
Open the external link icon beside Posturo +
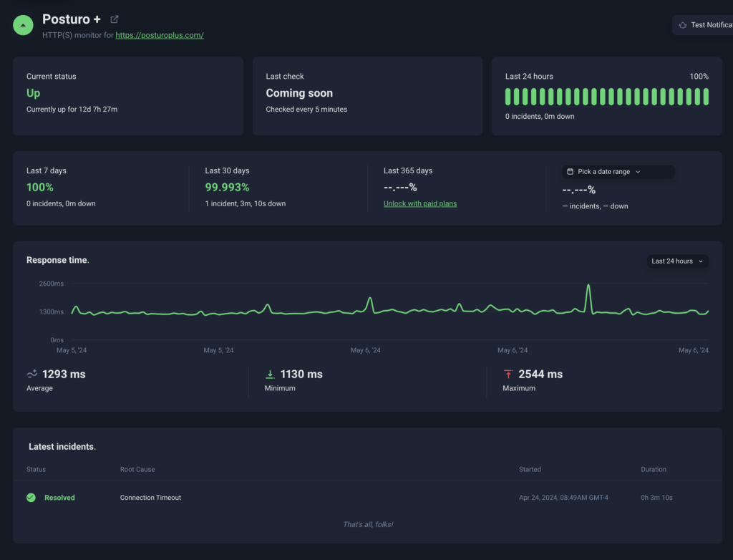click(x=115, y=19)
